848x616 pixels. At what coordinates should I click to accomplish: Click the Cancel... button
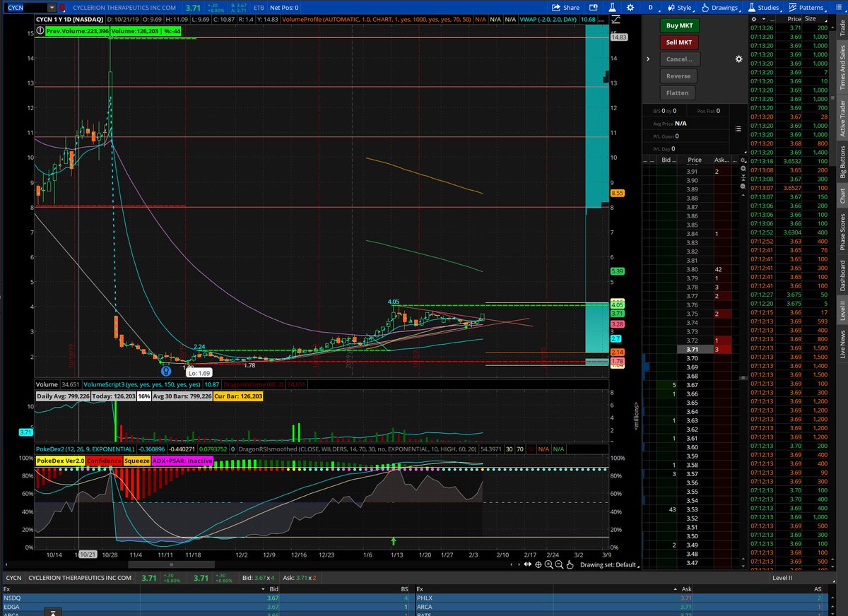pos(679,59)
